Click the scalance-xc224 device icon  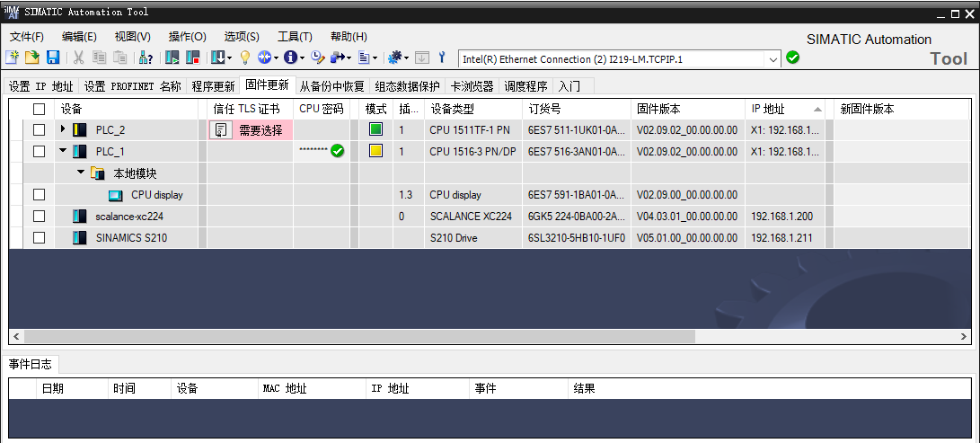point(79,217)
